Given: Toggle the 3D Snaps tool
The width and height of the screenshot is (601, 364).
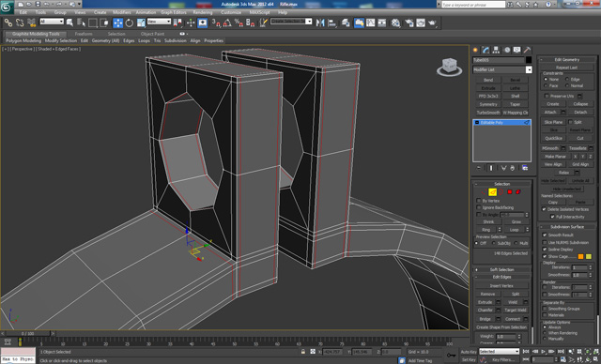Looking at the screenshot, I should [x=216, y=23].
